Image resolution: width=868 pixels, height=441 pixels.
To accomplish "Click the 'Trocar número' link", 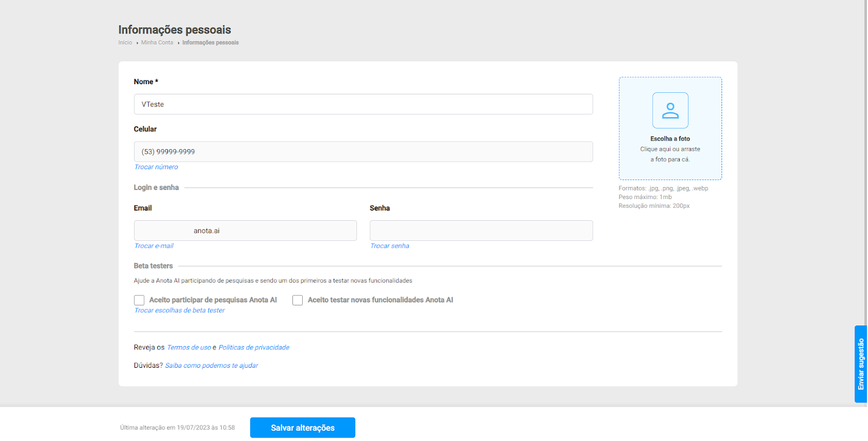I will click(156, 167).
